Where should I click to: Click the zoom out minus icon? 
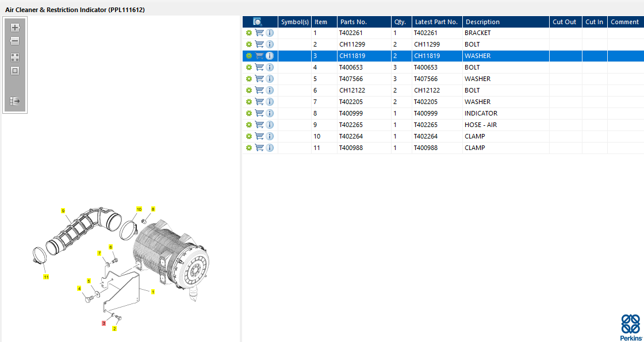point(15,41)
